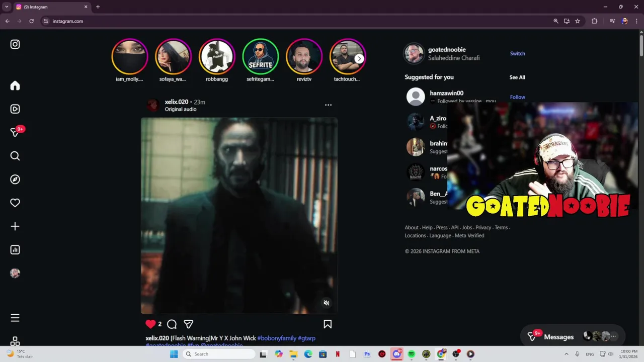Go to Home in the Instagram sidebar

(x=15, y=86)
